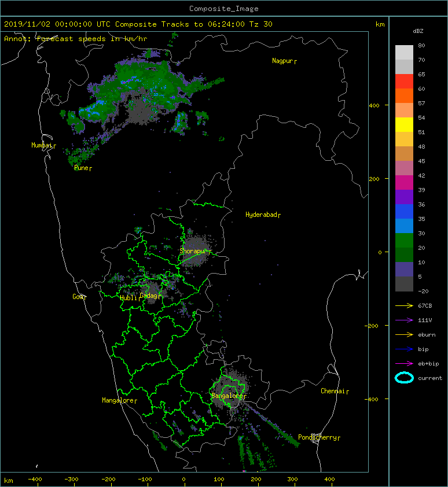Screen dimensions: 448x487
Task: Click the 67CB legend label
Action: click(x=425, y=306)
